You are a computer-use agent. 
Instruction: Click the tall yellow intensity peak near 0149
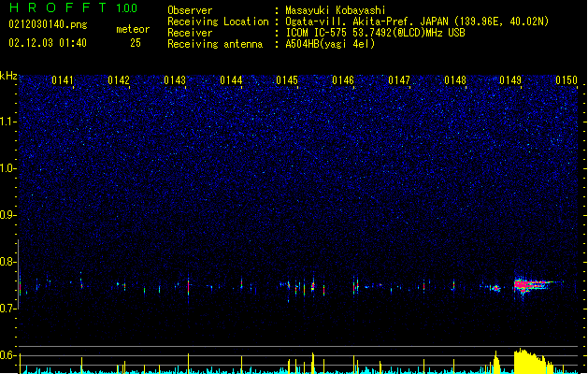[x=533, y=361]
